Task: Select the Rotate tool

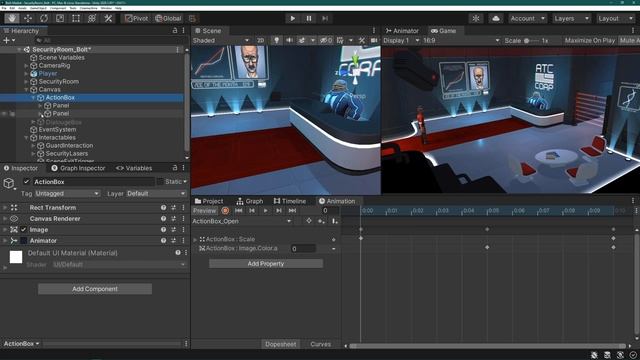Action: 44,18
